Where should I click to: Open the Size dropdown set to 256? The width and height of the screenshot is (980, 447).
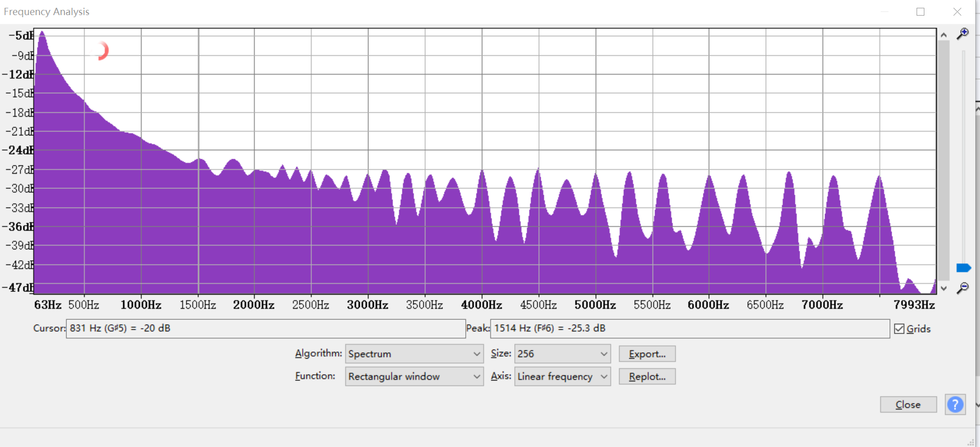pyautogui.click(x=562, y=354)
